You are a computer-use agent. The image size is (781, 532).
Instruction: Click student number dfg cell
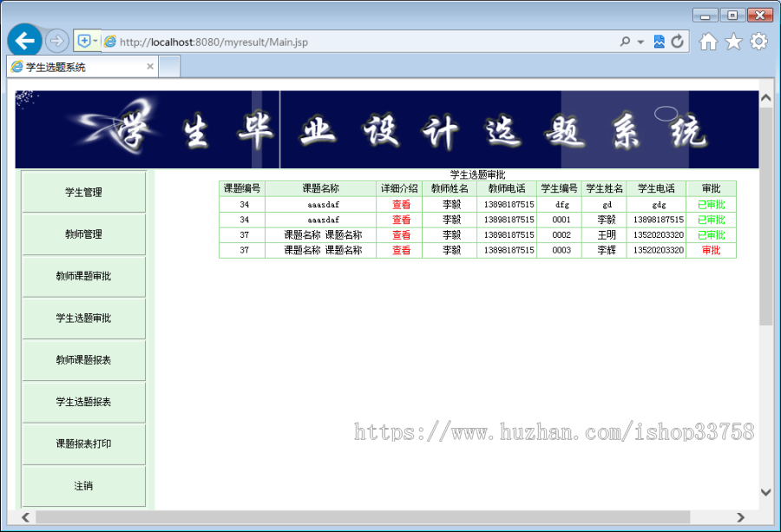click(561, 204)
